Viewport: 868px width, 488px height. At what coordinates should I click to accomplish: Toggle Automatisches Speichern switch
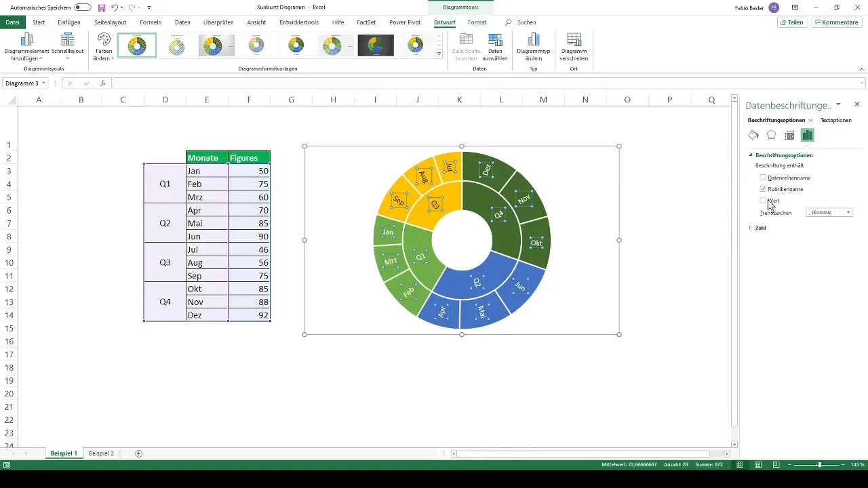pos(83,7)
